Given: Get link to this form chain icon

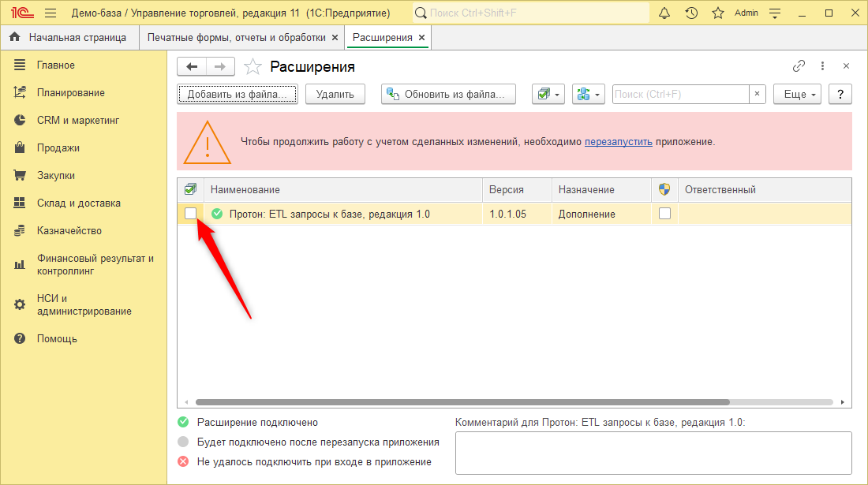Looking at the screenshot, I should tap(799, 66).
